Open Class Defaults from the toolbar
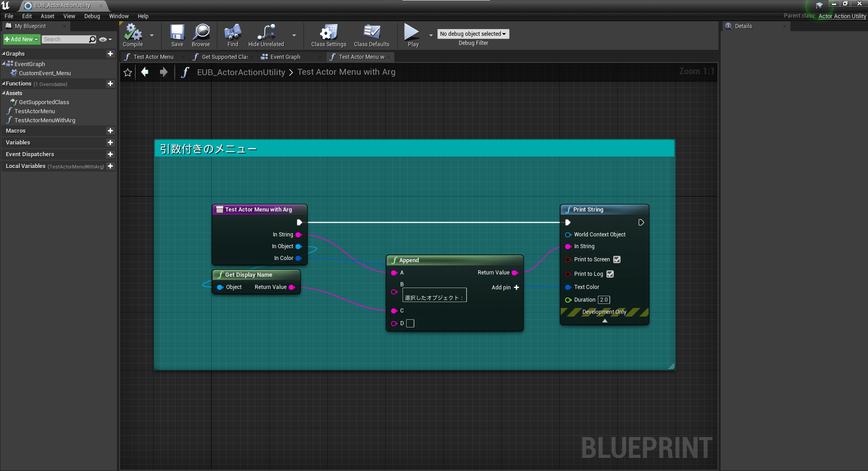868x471 pixels. pos(372,35)
